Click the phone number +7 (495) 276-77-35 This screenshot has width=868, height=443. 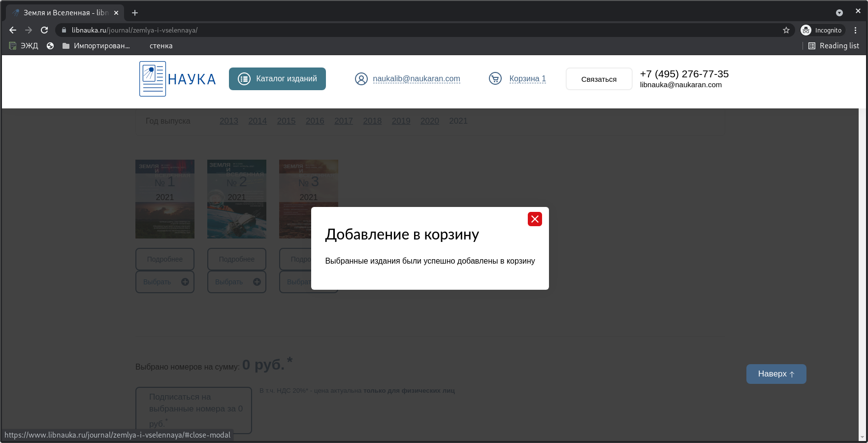[684, 74]
